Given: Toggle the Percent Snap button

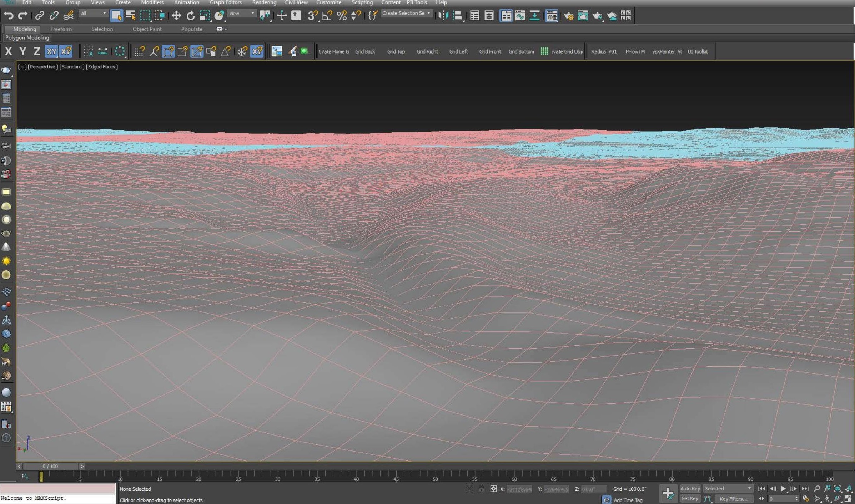Looking at the screenshot, I should 342,15.
